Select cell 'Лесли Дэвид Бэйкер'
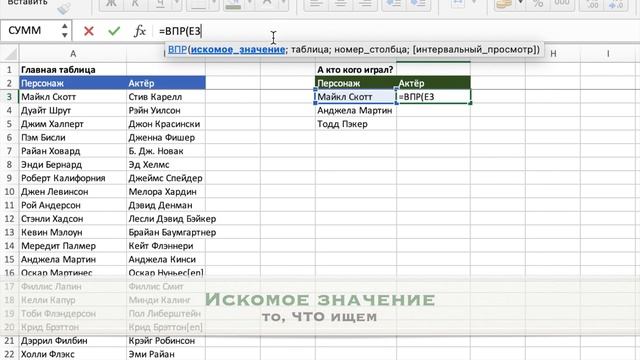Image resolution: width=640 pixels, height=360 pixels. [166, 219]
